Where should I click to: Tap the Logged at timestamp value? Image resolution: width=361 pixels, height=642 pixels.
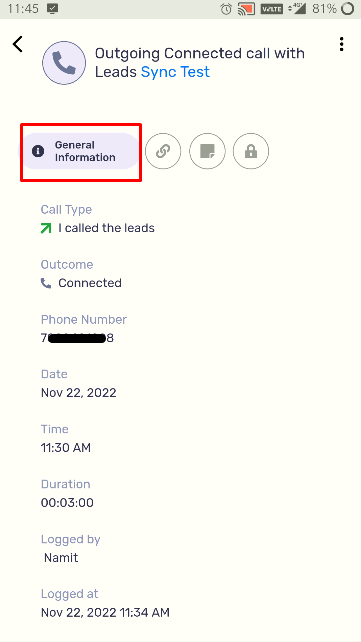tap(105, 613)
